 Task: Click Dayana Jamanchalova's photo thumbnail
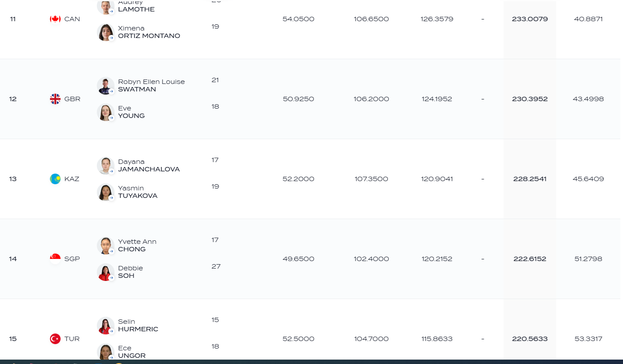pyautogui.click(x=105, y=166)
